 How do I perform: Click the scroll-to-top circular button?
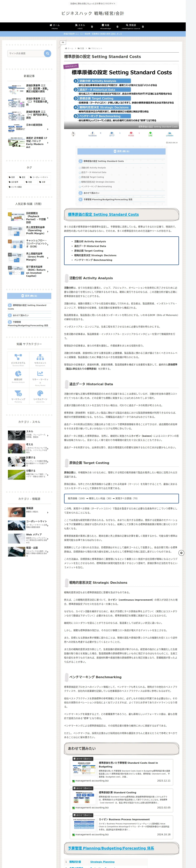182,553
